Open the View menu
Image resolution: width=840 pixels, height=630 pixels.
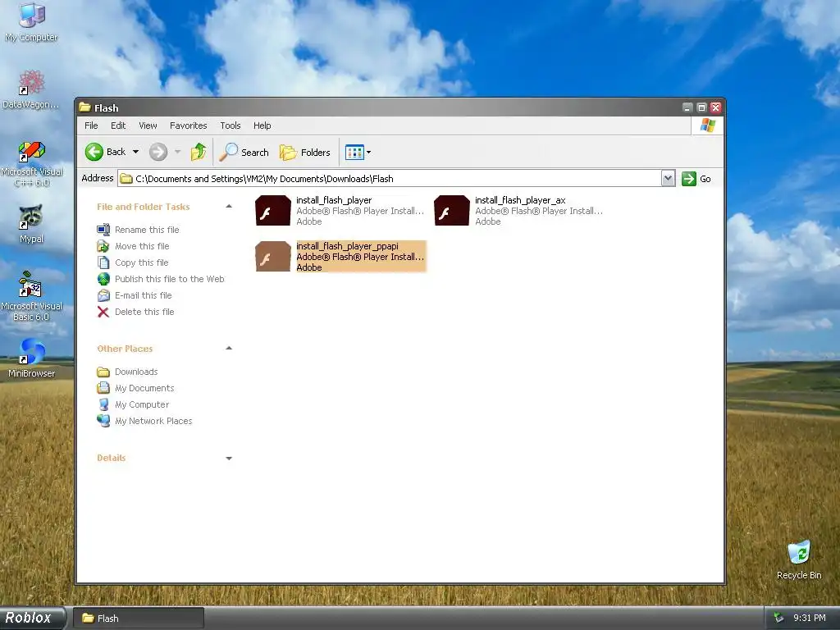click(148, 126)
